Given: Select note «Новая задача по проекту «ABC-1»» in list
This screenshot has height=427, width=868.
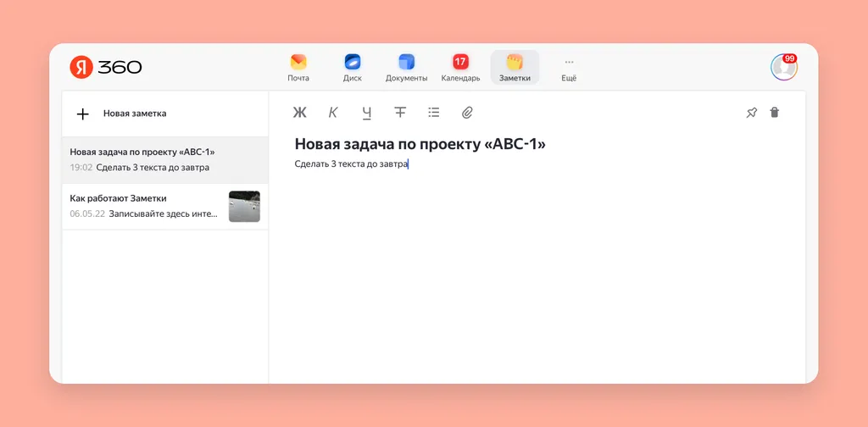Looking at the screenshot, I should pyautogui.click(x=165, y=160).
